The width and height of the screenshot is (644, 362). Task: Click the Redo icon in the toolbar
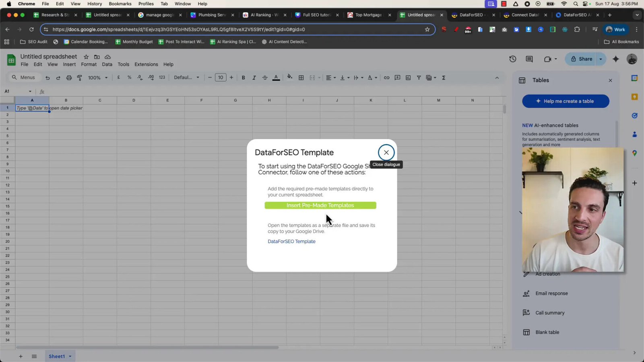coord(58,78)
